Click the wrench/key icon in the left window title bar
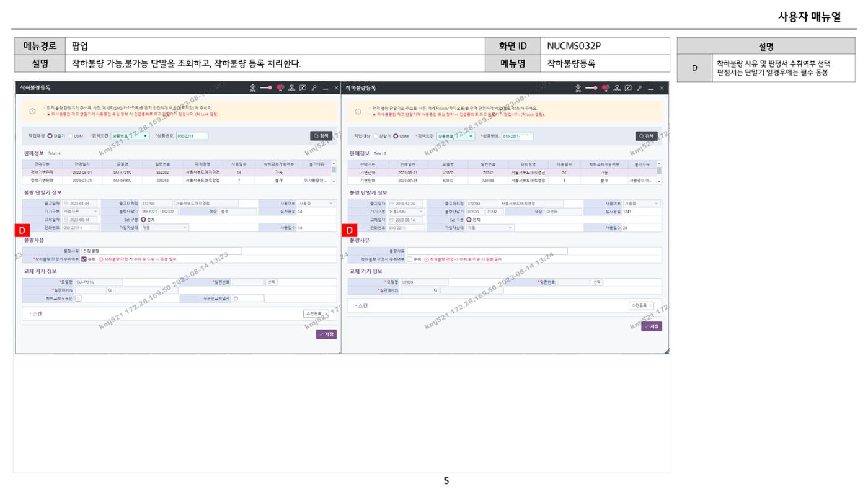Screen dimensions: 868x489 314,88
